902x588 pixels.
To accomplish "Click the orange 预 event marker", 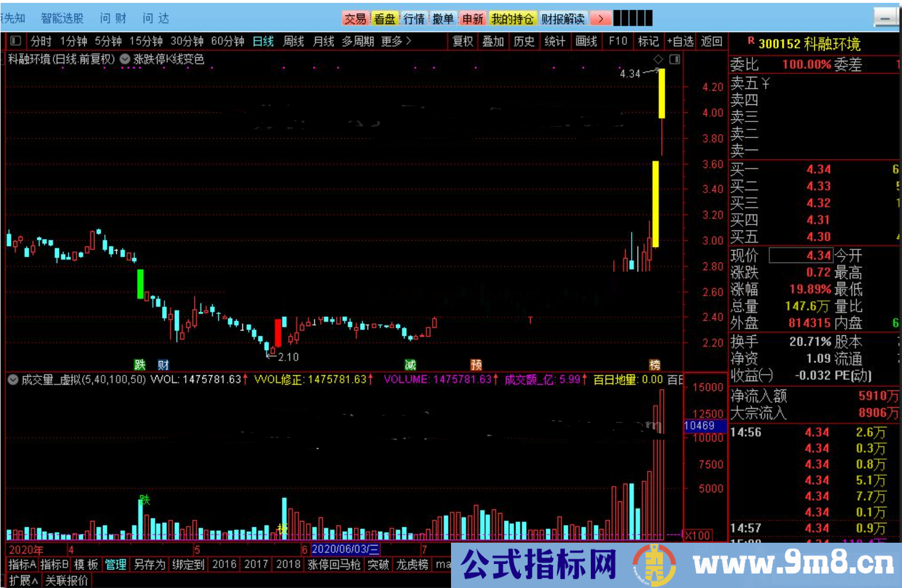I will pos(476,365).
